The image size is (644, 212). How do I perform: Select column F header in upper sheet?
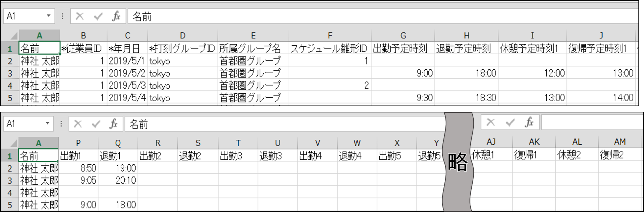click(330, 35)
